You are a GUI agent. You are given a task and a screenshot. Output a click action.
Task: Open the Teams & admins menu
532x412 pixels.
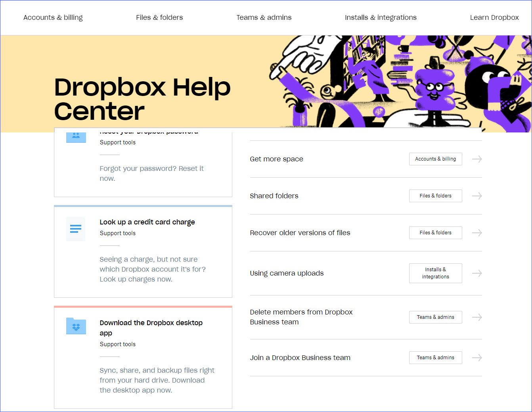[x=264, y=17]
